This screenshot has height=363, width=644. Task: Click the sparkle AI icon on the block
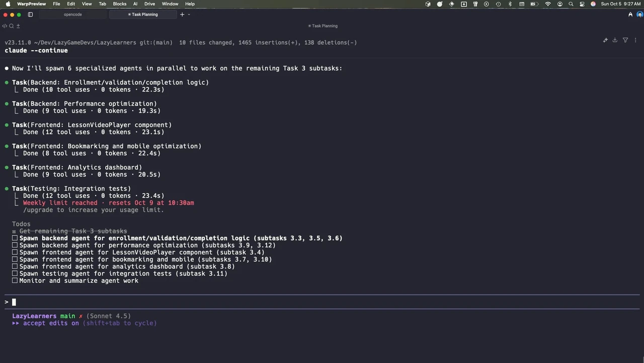click(x=605, y=40)
